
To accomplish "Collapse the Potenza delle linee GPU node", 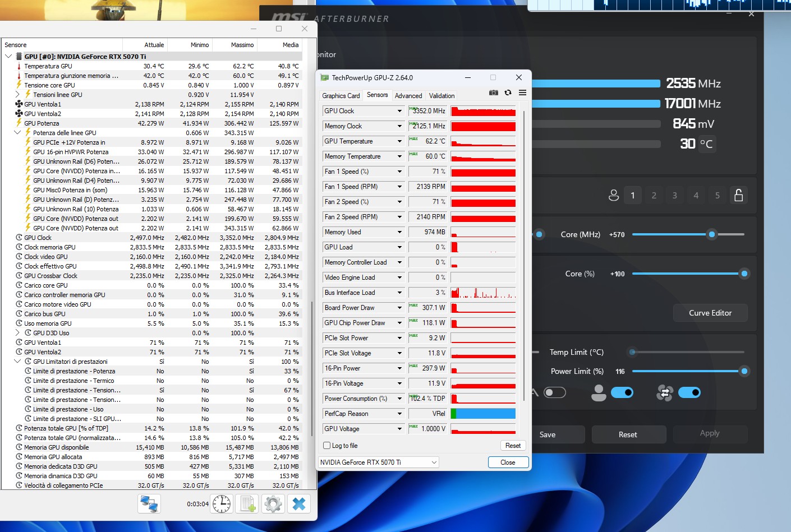I will [x=17, y=133].
